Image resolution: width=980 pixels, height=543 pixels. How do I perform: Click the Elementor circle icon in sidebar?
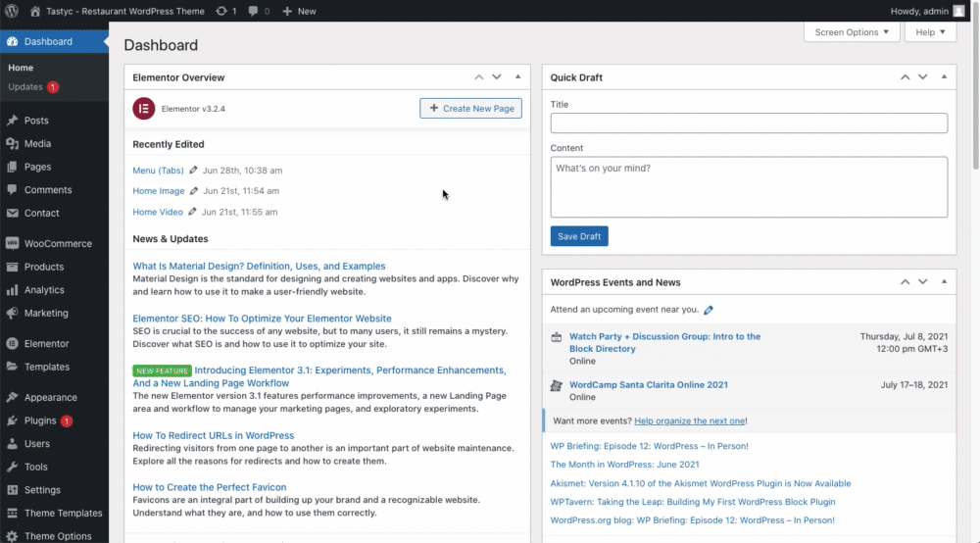click(x=12, y=344)
